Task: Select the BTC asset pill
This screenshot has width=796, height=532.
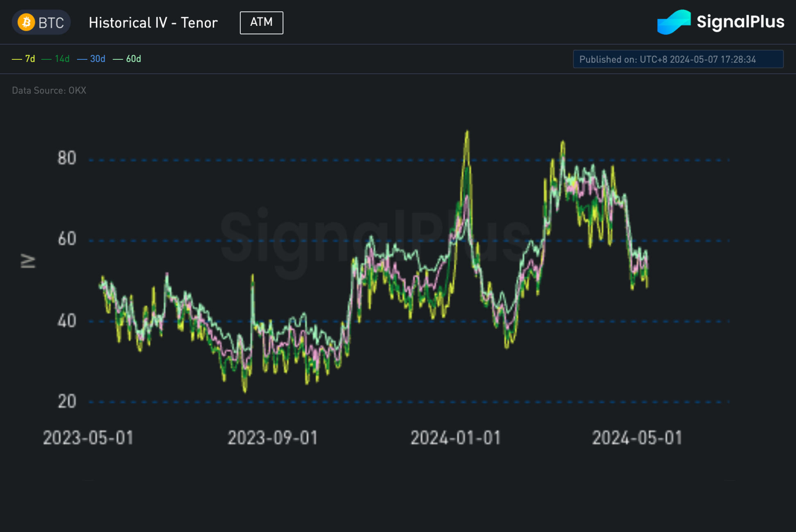Action: pos(41,22)
